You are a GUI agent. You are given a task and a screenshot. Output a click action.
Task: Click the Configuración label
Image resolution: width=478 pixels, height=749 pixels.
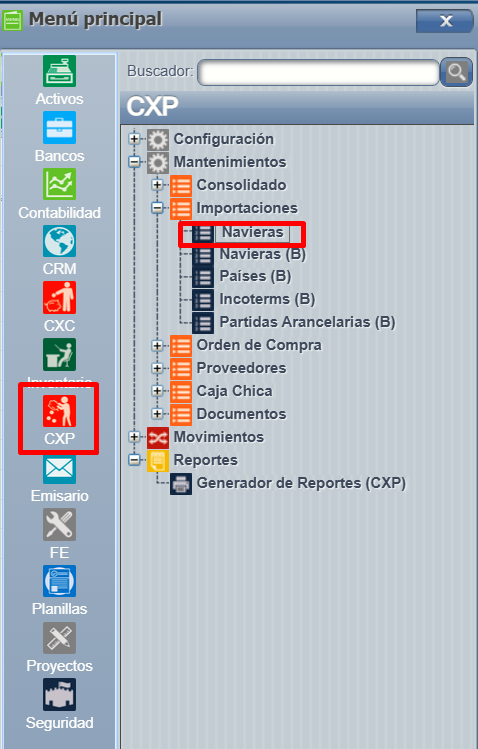pos(223,139)
